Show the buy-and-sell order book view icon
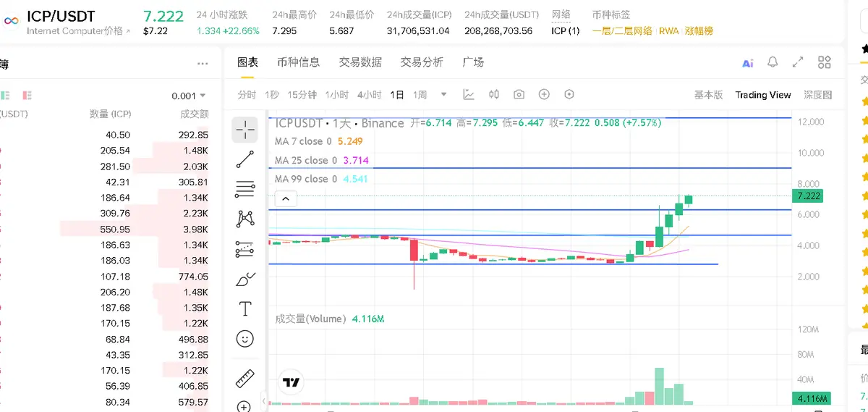The image size is (868, 412). click(x=6, y=95)
